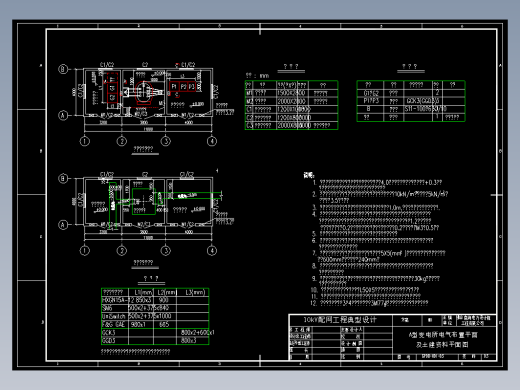Select the "800x2+600x1" dimension cell
The width and height of the screenshot is (520, 390).
pyautogui.click(x=198, y=333)
